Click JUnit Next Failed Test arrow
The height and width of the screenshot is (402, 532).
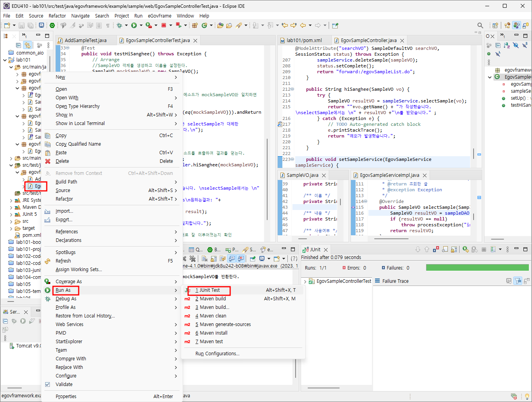(418, 249)
